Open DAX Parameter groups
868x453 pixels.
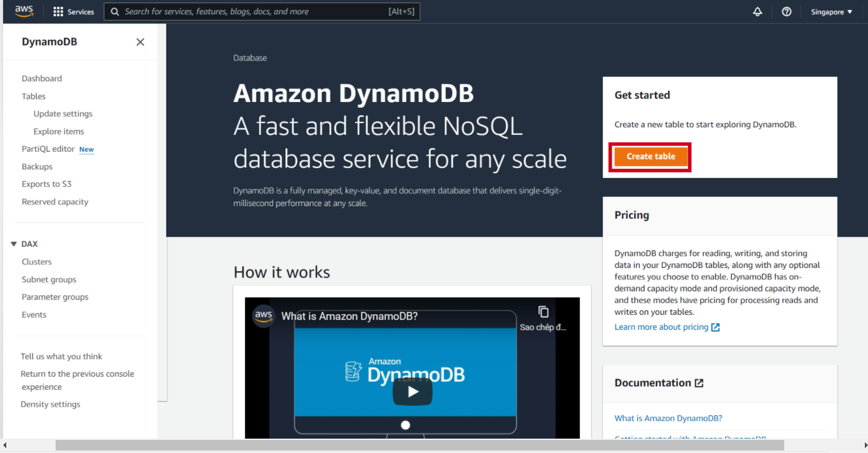tap(55, 297)
